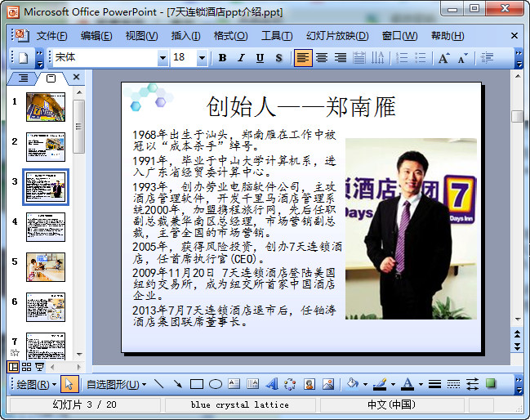Toggle Underline formatting
530x420 pixels.
coord(260,58)
